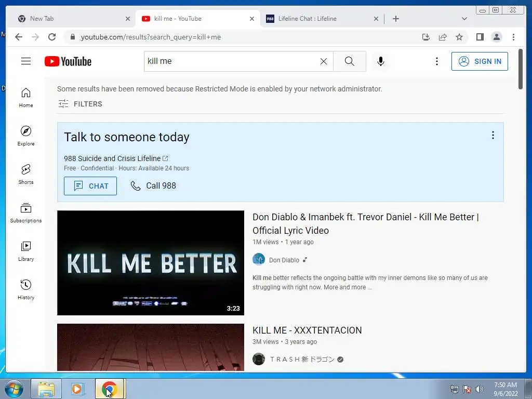The width and height of the screenshot is (532, 399).
Task: Go forward in browser
Action: (x=35, y=37)
